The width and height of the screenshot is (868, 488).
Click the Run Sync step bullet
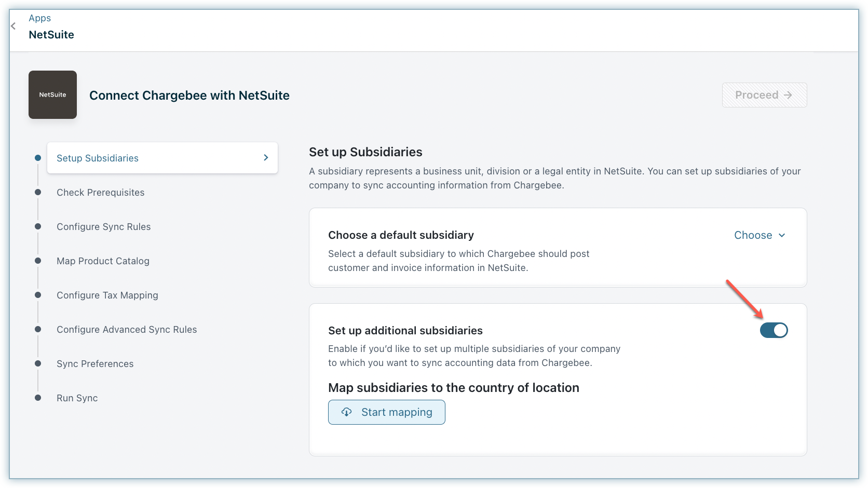pos(38,398)
